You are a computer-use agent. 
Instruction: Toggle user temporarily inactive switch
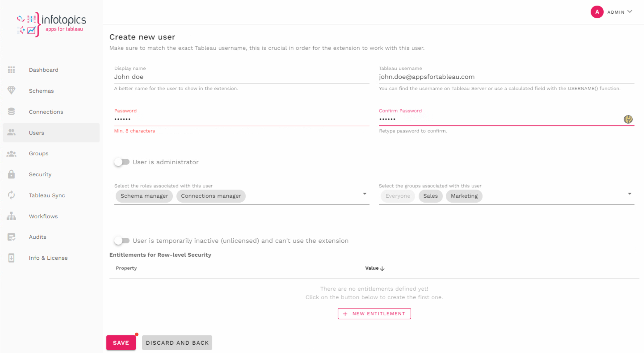coord(122,241)
